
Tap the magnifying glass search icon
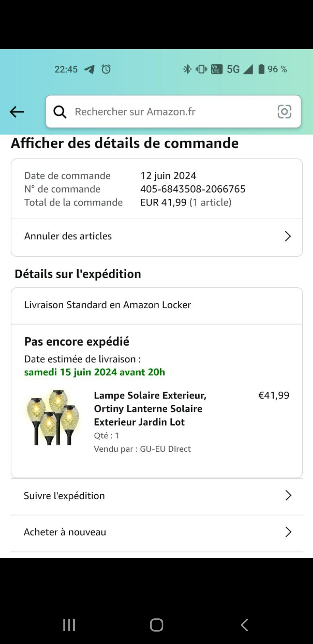(60, 112)
